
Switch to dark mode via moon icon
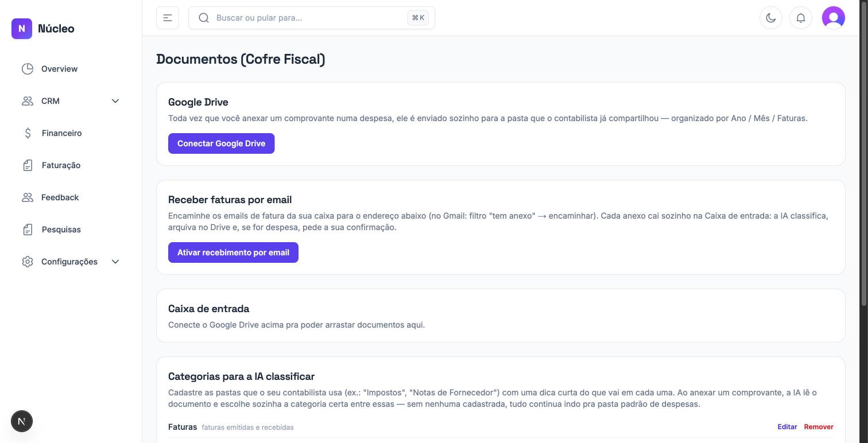click(x=771, y=18)
